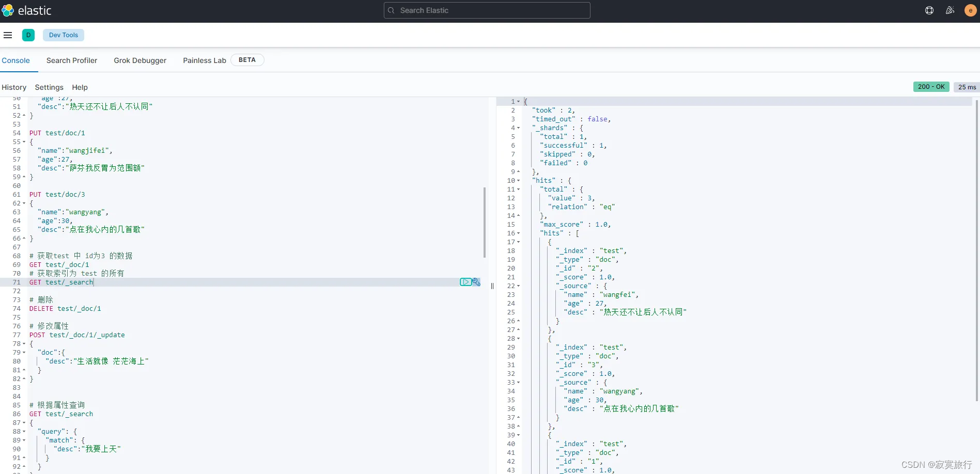Viewport: 980px width, 474px height.
Task: Click the "name":"wangjifei" line
Action: click(x=75, y=150)
